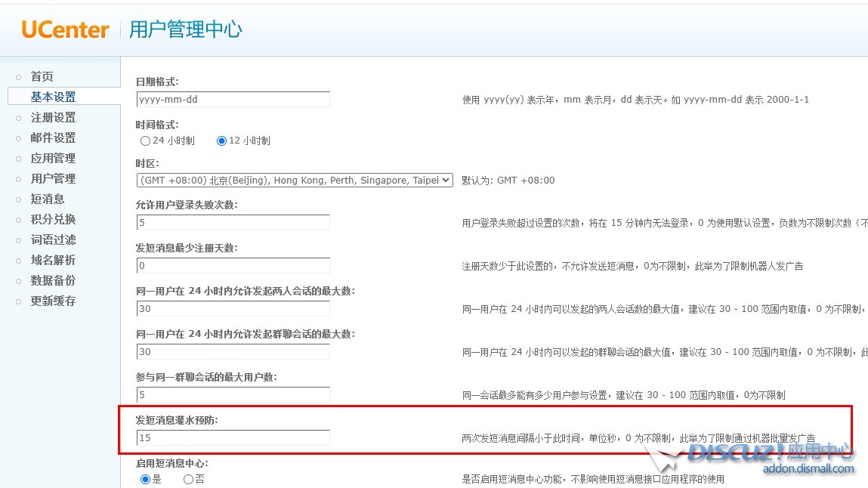
Task: Click the UCenter logo
Action: coord(65,29)
